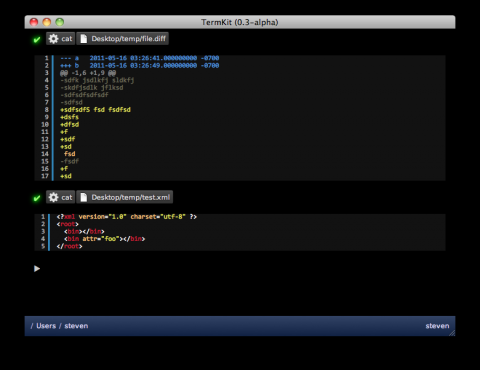Click the added line '+sdfsdfS fsd fsdfsd'
480x370 pixels.
(x=95, y=110)
